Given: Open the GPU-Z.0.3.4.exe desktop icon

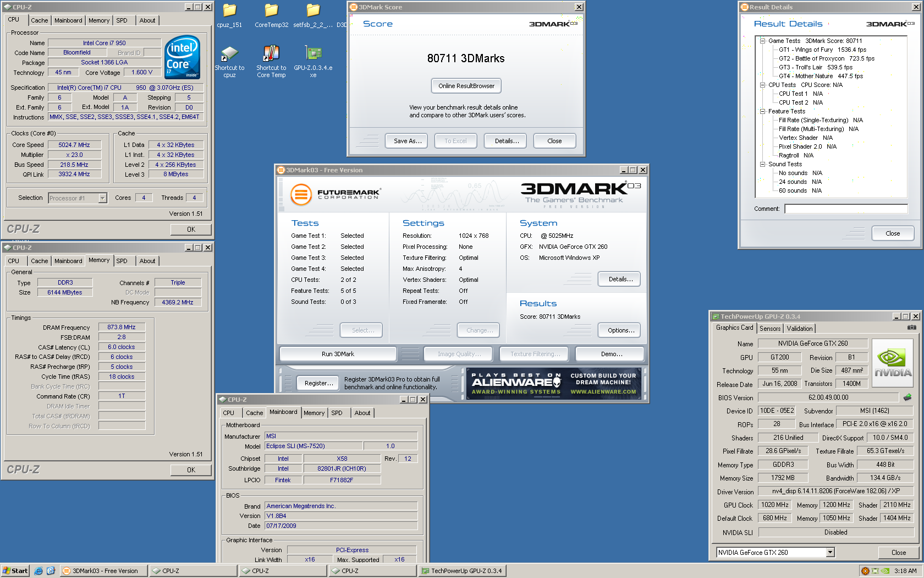Looking at the screenshot, I should click(x=313, y=54).
